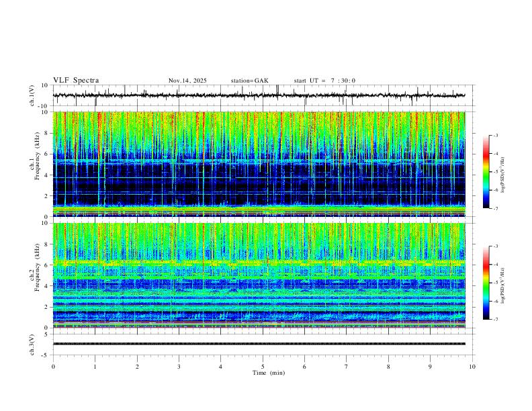Click the "VLF Spectra" plot title
This screenshot has height=411, width=532.
[x=76, y=81]
